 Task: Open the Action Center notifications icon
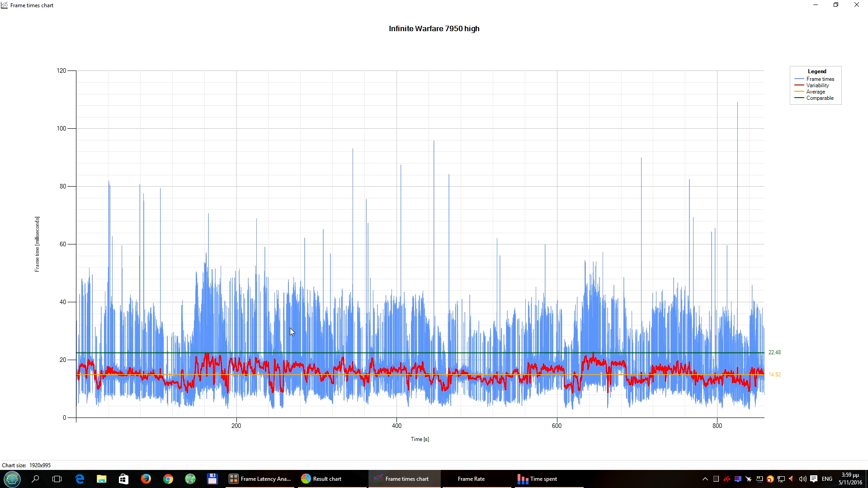coord(814,479)
